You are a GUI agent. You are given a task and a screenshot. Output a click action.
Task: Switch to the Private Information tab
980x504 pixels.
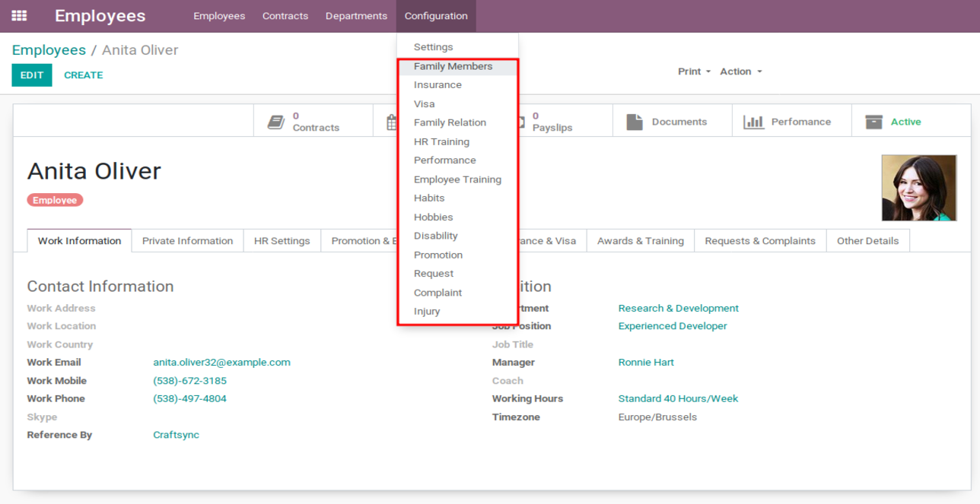coord(187,241)
